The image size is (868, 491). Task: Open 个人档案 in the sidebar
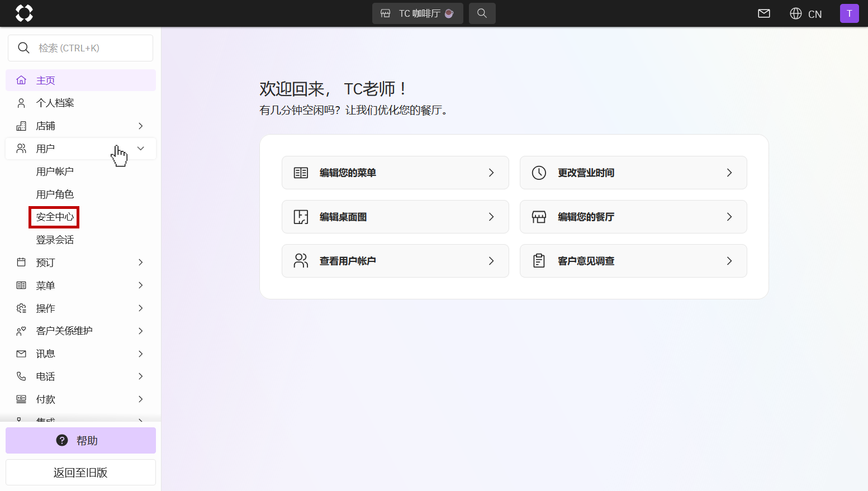80,103
